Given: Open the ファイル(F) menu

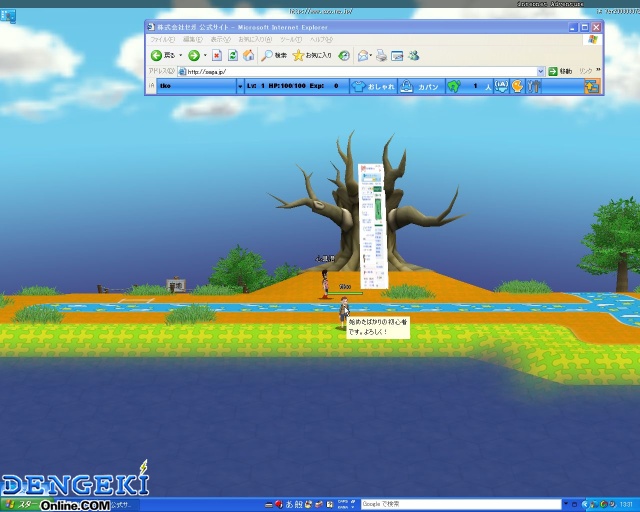Looking at the screenshot, I should [x=162, y=40].
